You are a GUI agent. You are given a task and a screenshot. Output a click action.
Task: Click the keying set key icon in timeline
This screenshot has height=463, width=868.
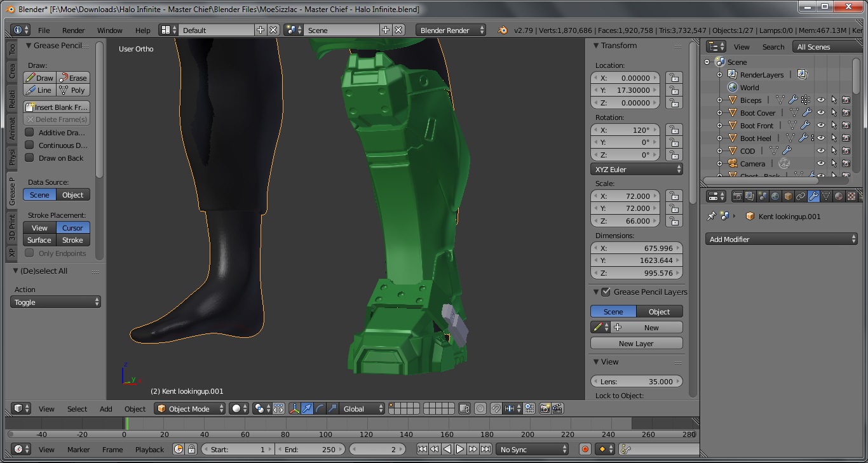(x=626, y=449)
